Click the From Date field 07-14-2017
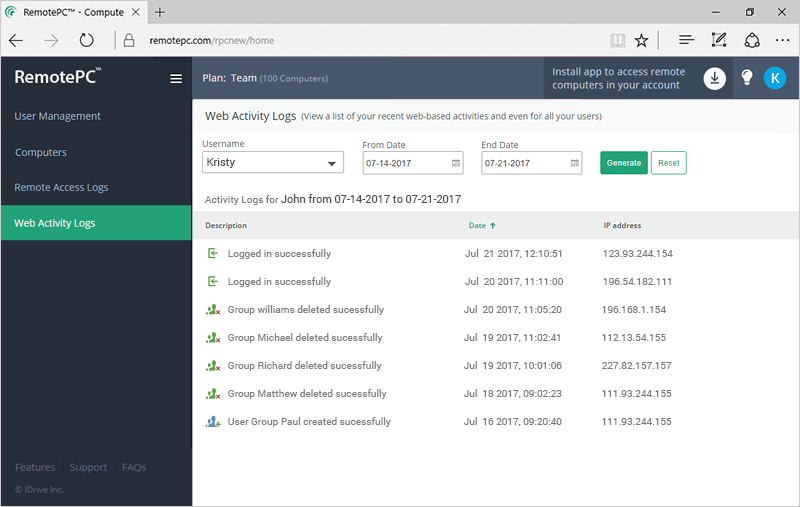The image size is (800, 507). 413,163
